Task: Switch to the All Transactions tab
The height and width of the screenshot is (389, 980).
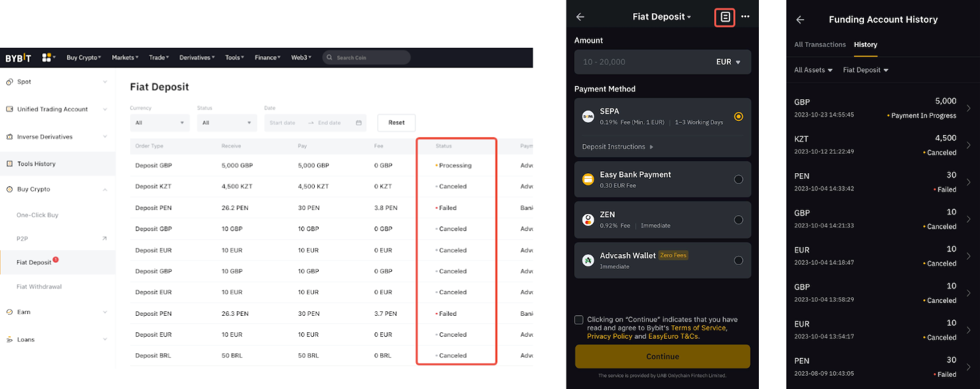Action: point(819,45)
